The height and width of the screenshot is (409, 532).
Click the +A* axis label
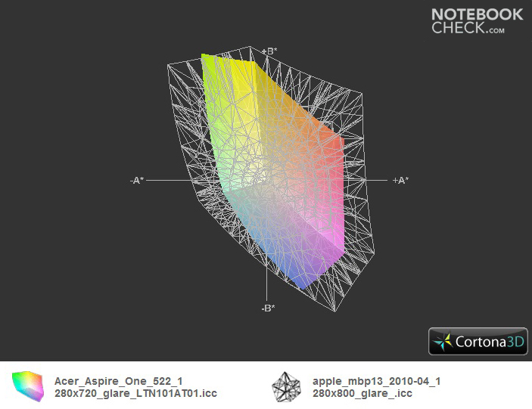point(400,180)
